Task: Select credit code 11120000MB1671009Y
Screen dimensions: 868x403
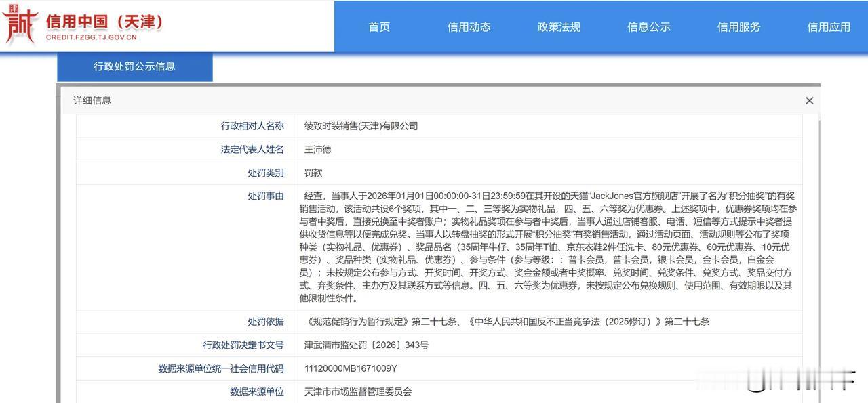Action: point(351,368)
